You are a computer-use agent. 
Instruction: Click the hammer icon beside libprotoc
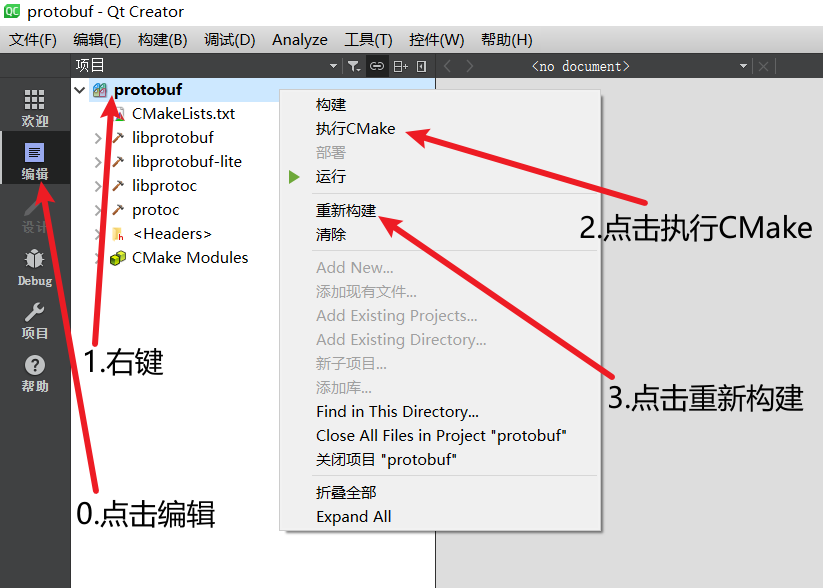point(118,186)
